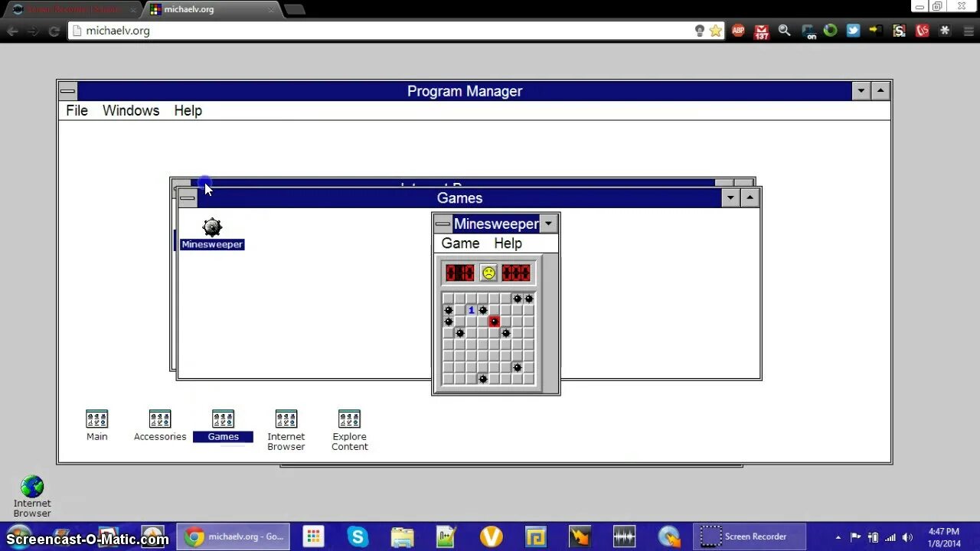Click the sad face reset button in Minesweeper
This screenshot has height=551, width=980.
pyautogui.click(x=488, y=272)
